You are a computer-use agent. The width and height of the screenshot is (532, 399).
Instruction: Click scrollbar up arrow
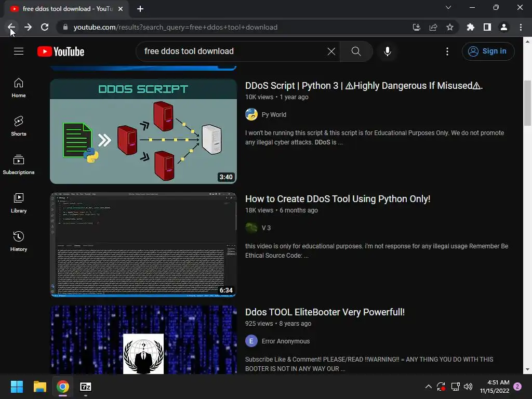pyautogui.click(x=527, y=42)
